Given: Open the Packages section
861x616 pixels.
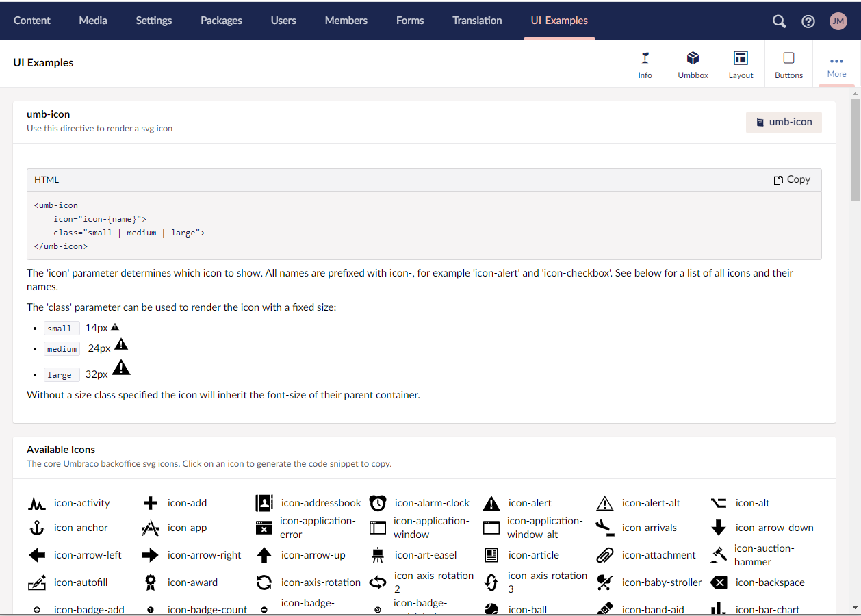Looking at the screenshot, I should tap(221, 21).
